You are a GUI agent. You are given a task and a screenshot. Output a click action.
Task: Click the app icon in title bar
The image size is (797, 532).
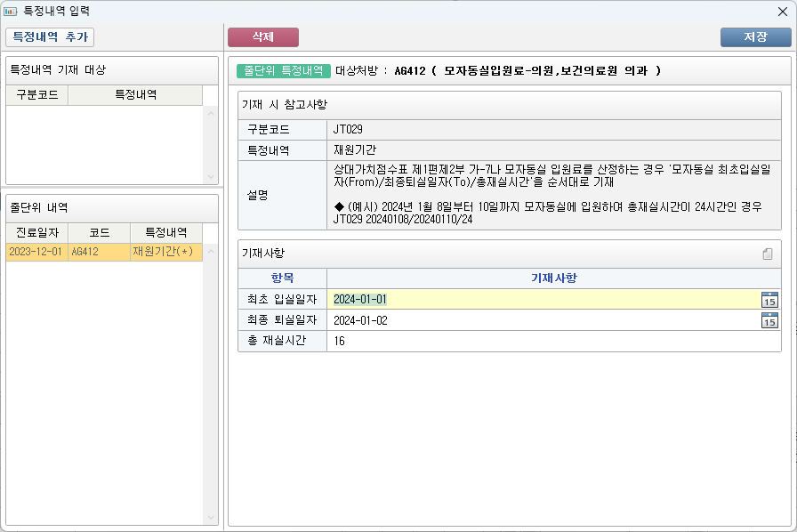tap(11, 12)
